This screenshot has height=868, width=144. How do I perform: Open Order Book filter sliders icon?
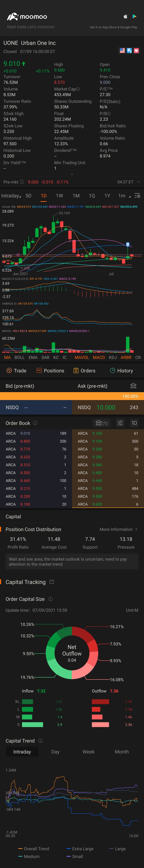point(120,423)
